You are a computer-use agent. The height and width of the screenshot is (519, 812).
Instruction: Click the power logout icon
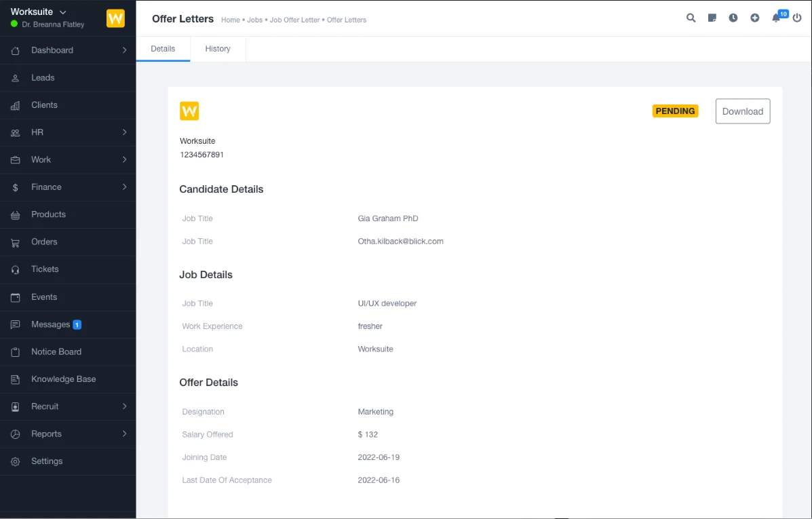point(797,18)
